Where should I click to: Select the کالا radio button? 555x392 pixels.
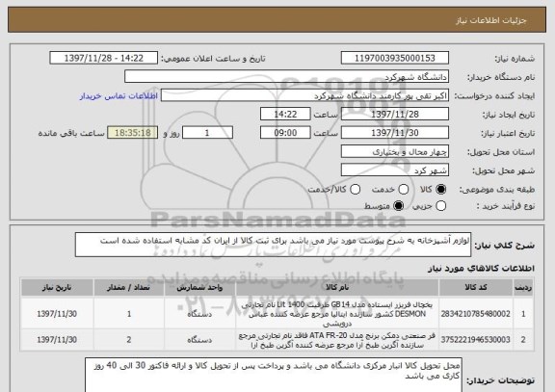tap(441, 190)
